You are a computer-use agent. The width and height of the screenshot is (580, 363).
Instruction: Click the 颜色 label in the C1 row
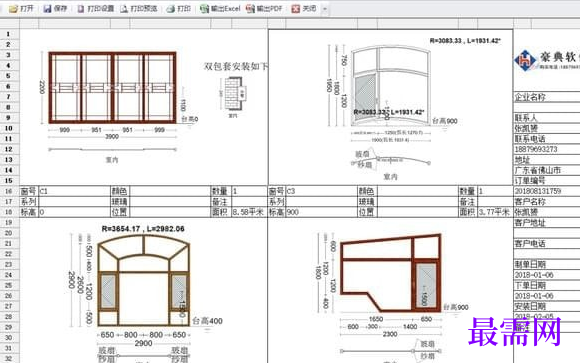[120, 191]
